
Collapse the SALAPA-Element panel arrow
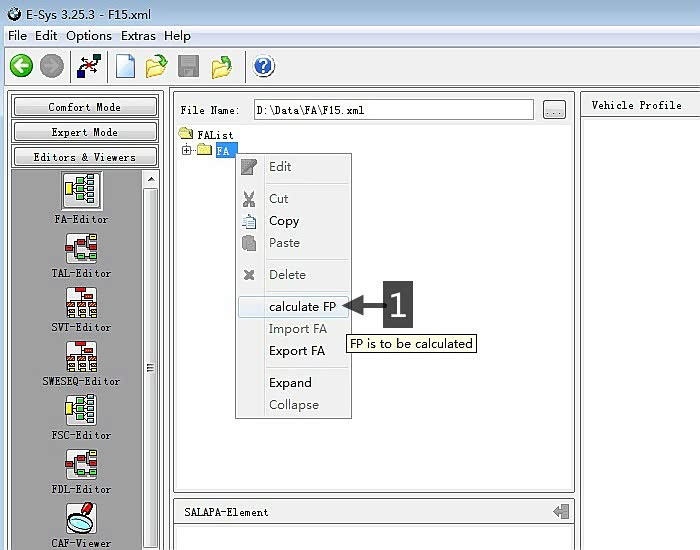point(561,512)
